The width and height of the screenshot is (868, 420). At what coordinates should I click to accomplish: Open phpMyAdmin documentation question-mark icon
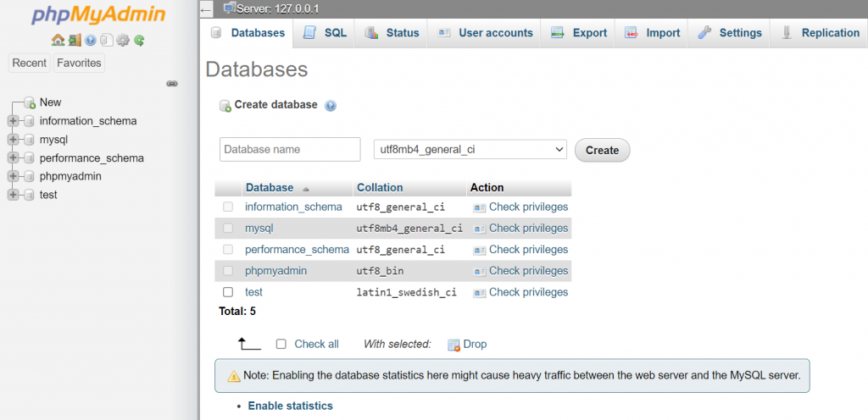pyautogui.click(x=91, y=40)
